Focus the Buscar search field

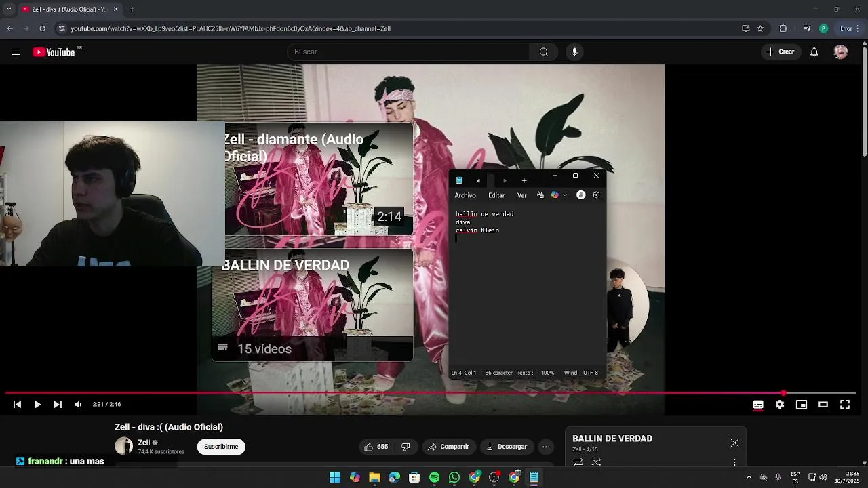click(408, 52)
